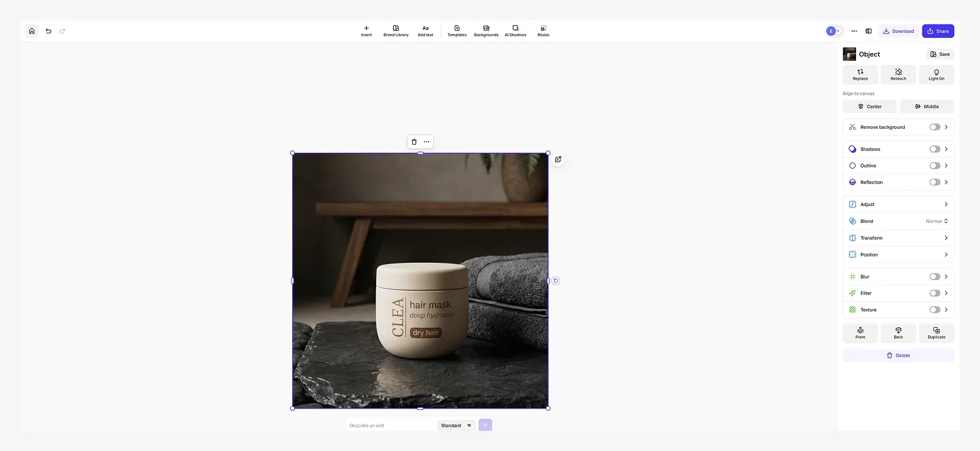
Task: Bring object to Front
Action: click(860, 333)
